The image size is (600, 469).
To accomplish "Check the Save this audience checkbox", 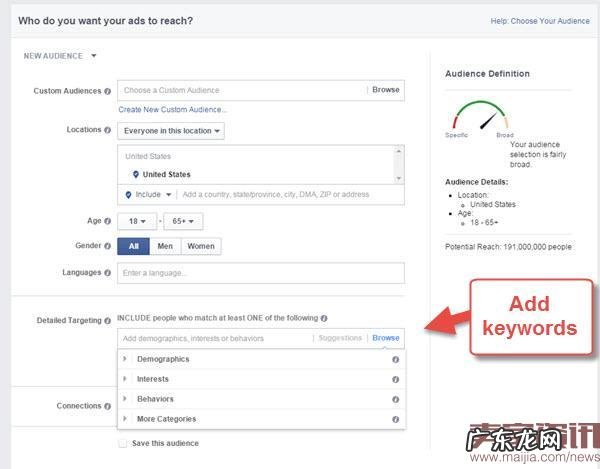I will pos(122,443).
